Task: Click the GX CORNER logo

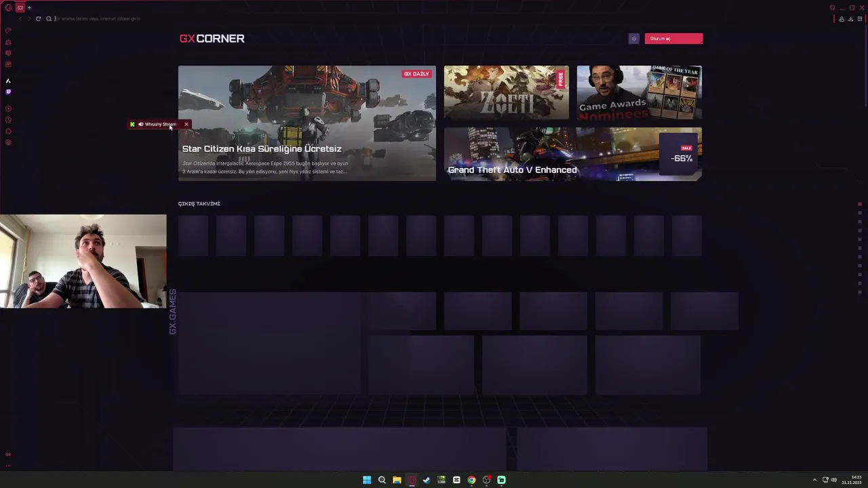Action: tap(212, 39)
